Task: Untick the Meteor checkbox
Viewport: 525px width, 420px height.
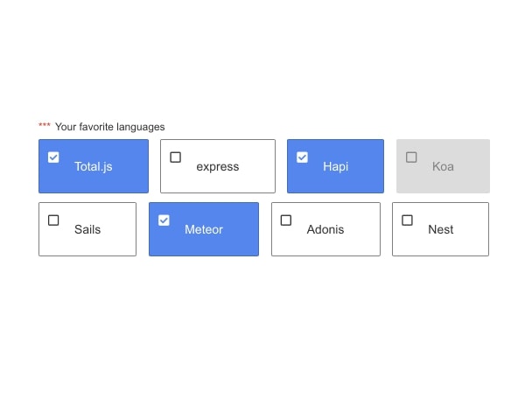Action: click(x=164, y=220)
